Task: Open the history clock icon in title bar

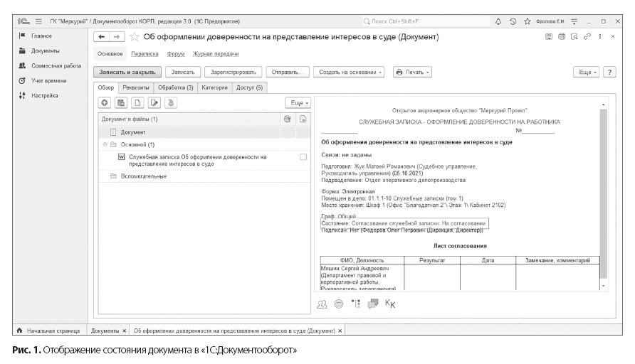Action: click(x=513, y=21)
